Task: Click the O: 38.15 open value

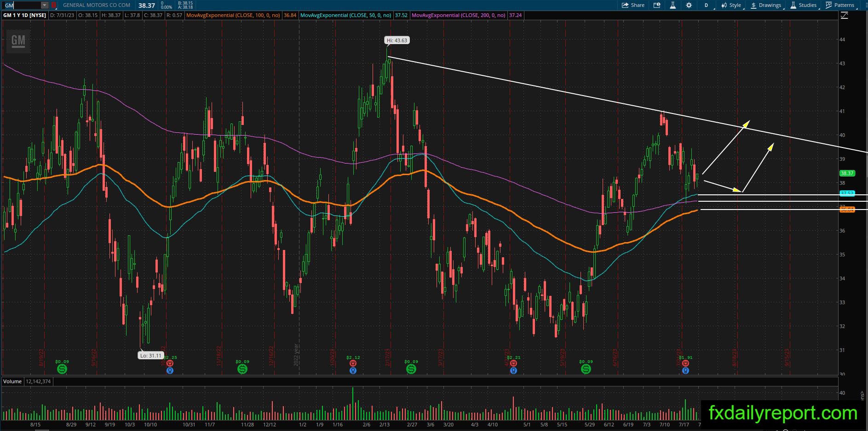Action: (88, 15)
